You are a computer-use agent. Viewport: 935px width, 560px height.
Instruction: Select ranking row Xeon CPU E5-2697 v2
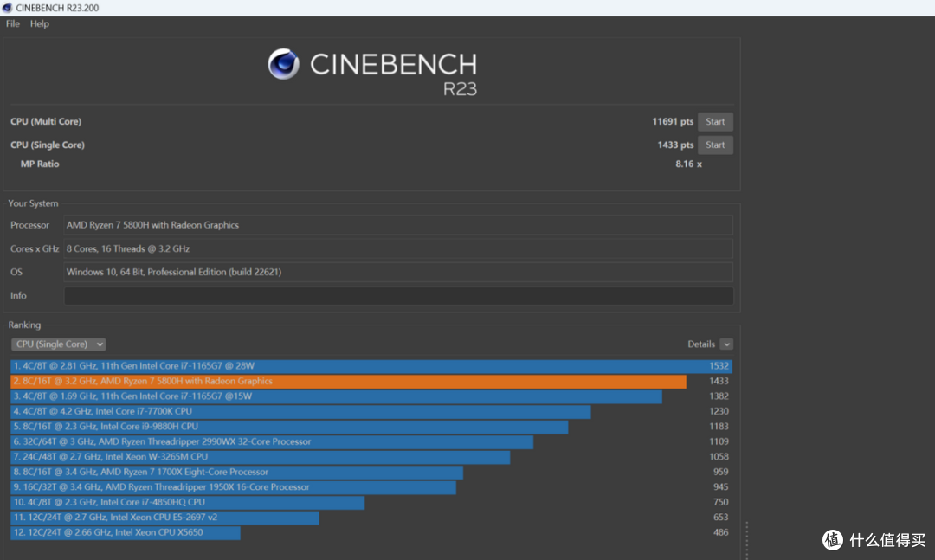point(371,518)
